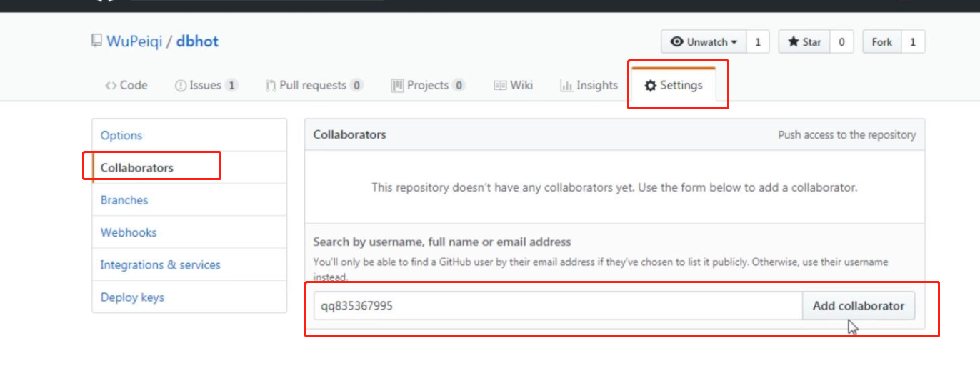
Task: Star the dbhot repository
Action: click(804, 42)
